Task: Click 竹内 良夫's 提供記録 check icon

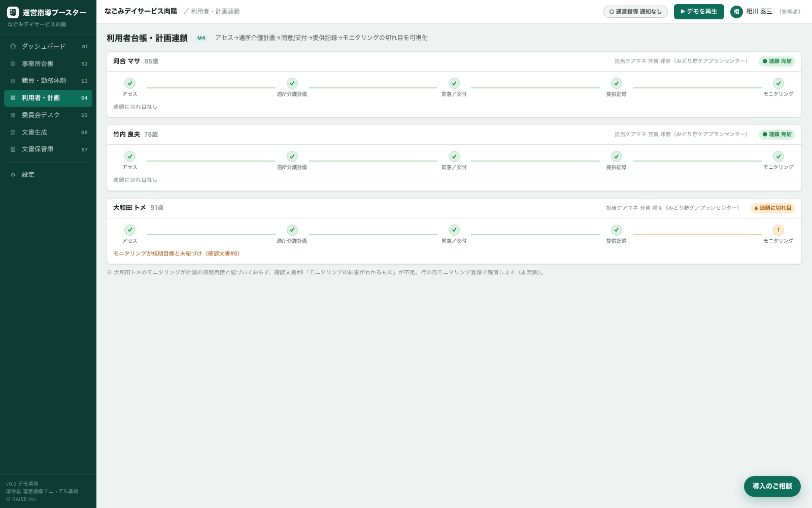Action: click(617, 156)
